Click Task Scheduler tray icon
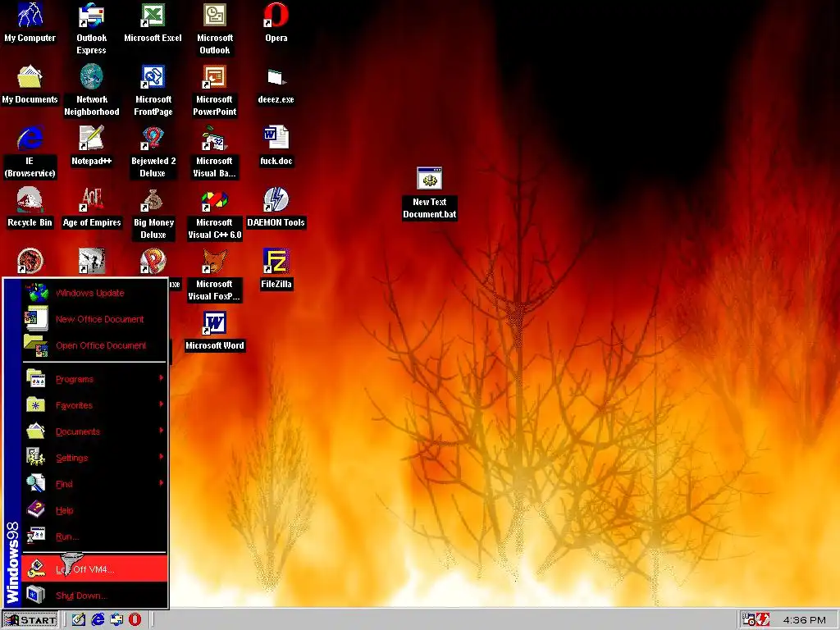 748,620
